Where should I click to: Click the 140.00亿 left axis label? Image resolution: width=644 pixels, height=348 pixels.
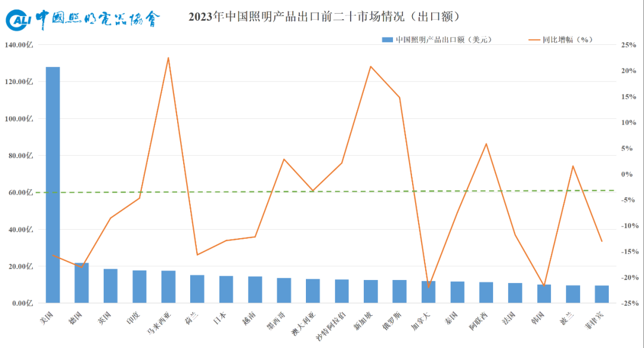[x=19, y=45]
